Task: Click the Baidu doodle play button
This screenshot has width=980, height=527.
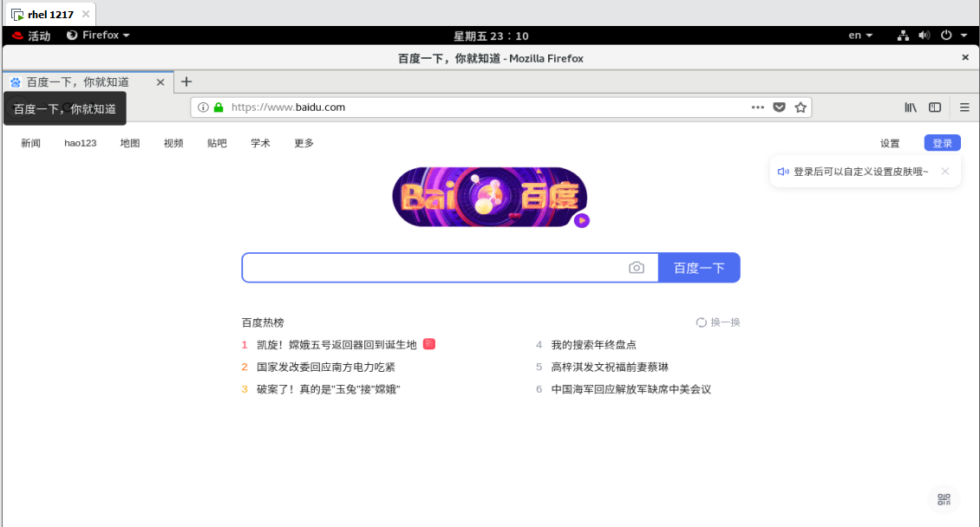Action: pos(582,220)
